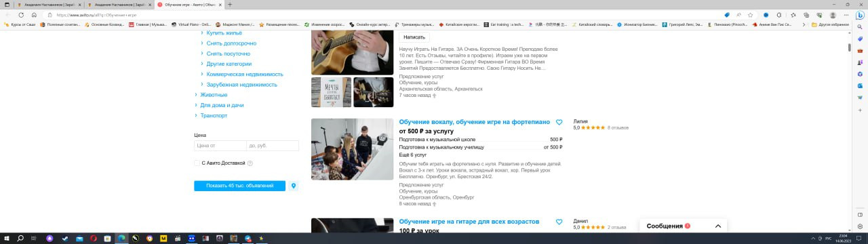Viewport: 868px width, 244px height.
Task: Favorite the guitar for all ages ad heart
Action: (x=559, y=222)
